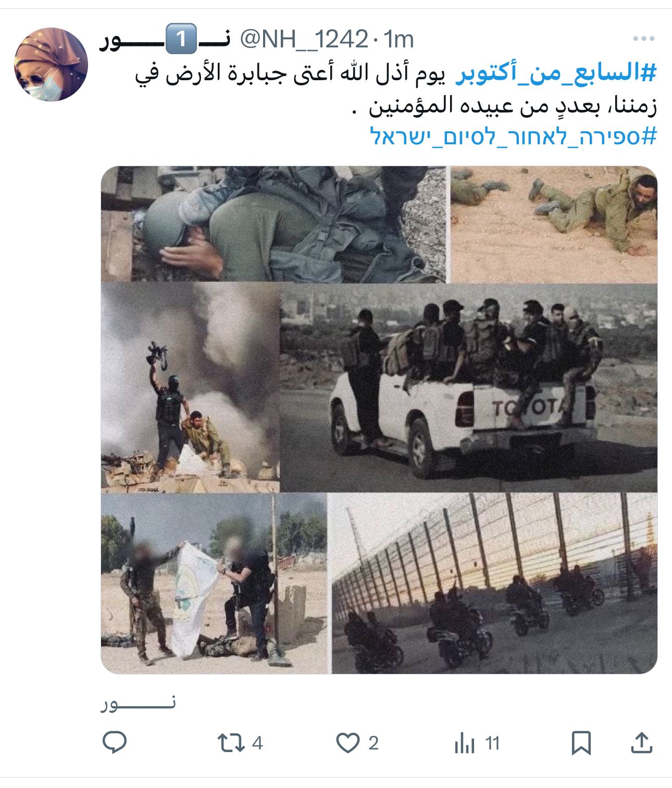Click the retweet count 4
672x788 pixels.
click(257, 743)
